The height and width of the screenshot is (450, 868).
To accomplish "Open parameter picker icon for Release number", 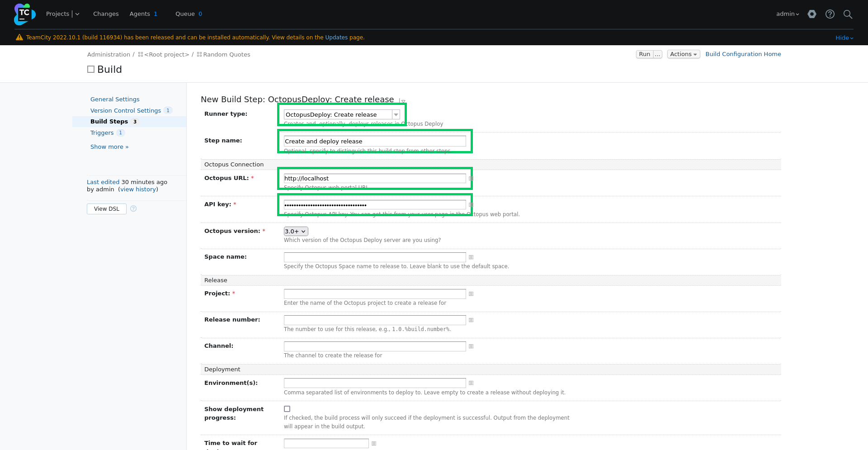I will pos(471,320).
